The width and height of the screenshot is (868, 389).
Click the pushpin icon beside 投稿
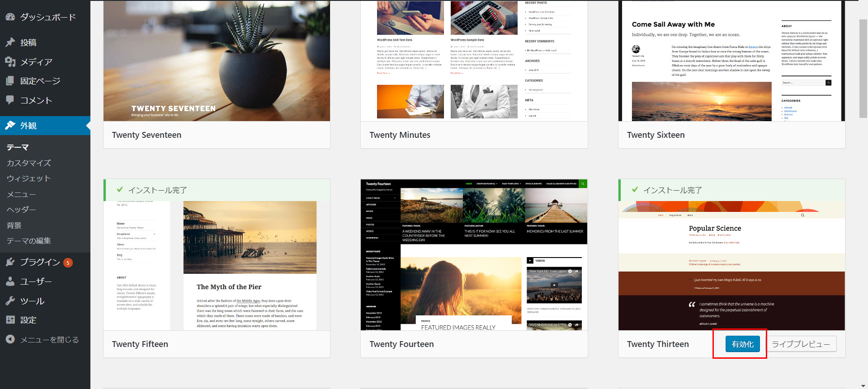coord(10,42)
